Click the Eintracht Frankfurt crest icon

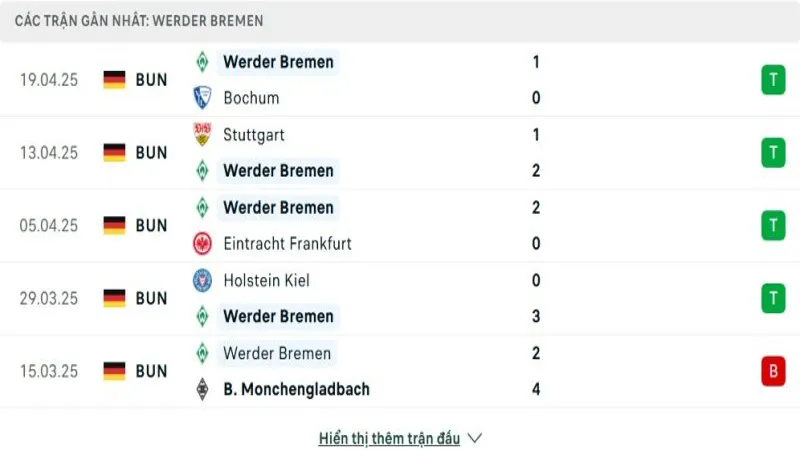tap(202, 243)
